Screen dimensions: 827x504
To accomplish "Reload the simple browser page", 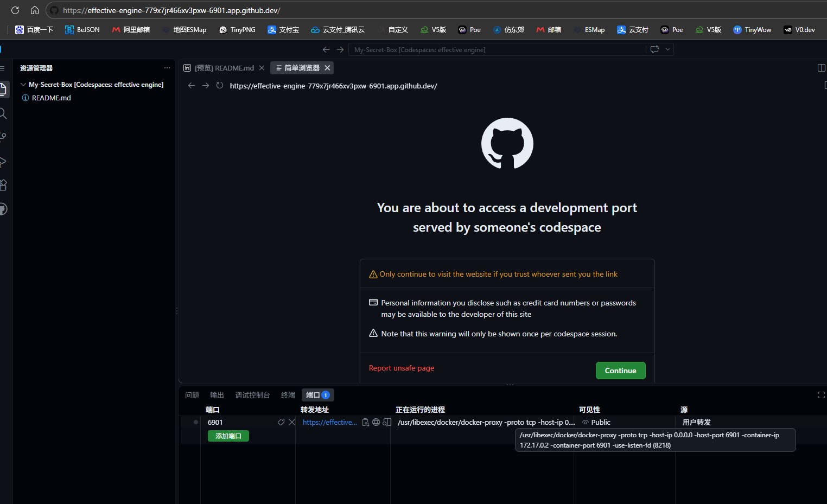I will coord(220,86).
